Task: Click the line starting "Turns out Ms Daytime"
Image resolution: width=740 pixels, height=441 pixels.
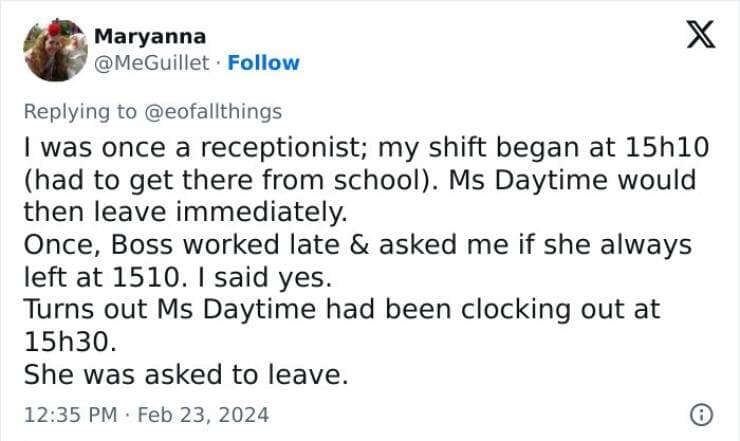Action: point(341,309)
